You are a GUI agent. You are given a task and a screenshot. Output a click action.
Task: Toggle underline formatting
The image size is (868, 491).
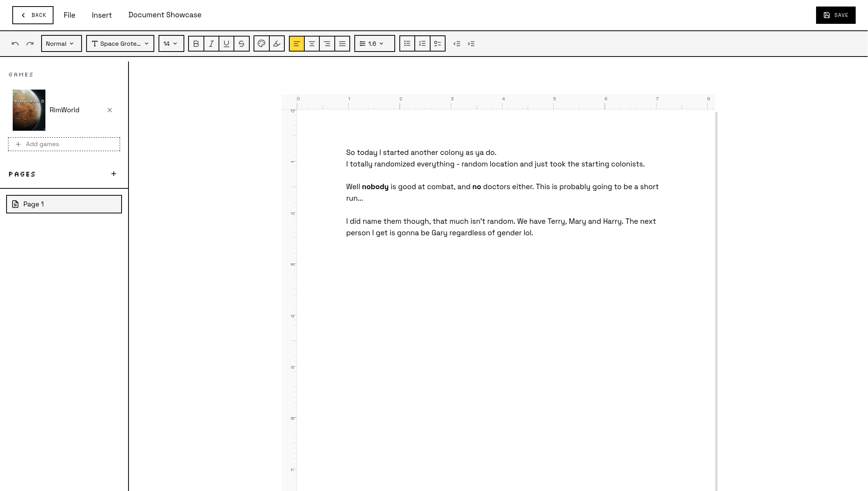click(227, 43)
